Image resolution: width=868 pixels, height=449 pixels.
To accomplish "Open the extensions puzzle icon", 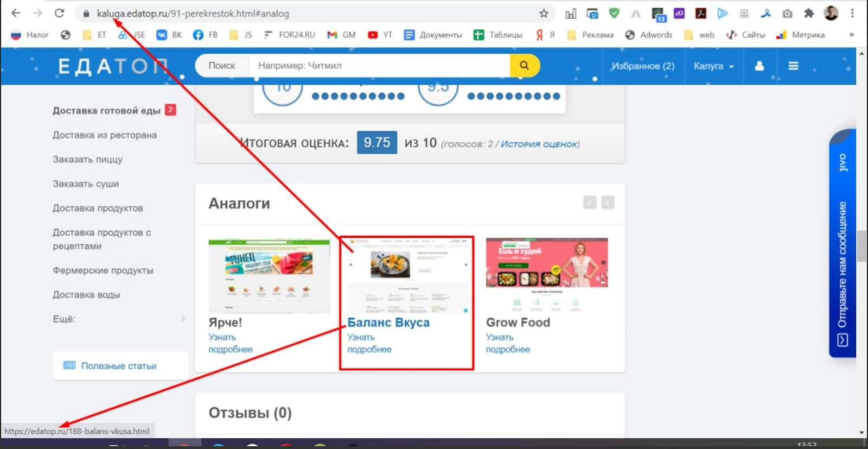I will [809, 14].
